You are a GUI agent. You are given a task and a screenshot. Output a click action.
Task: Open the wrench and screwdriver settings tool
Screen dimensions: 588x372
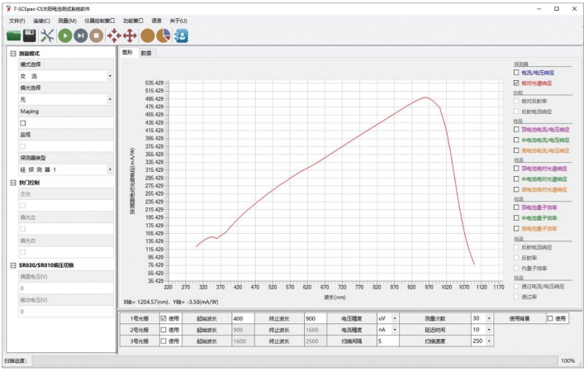(47, 36)
